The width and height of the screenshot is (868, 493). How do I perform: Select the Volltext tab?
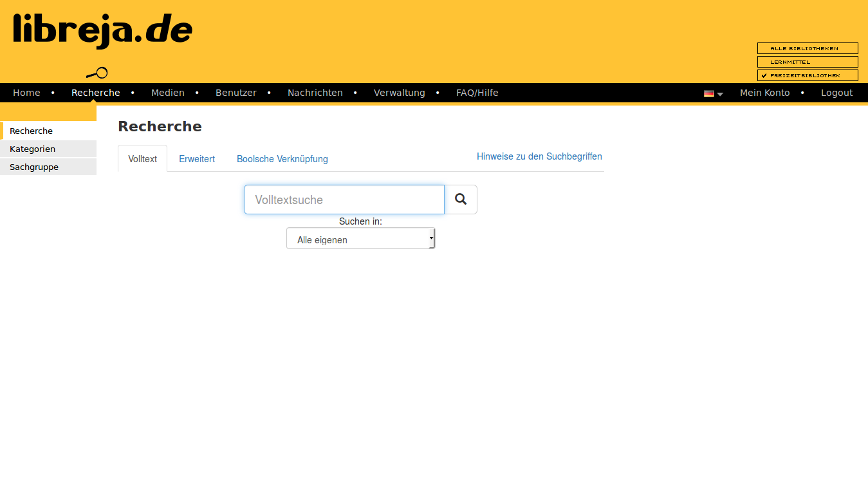(142, 159)
